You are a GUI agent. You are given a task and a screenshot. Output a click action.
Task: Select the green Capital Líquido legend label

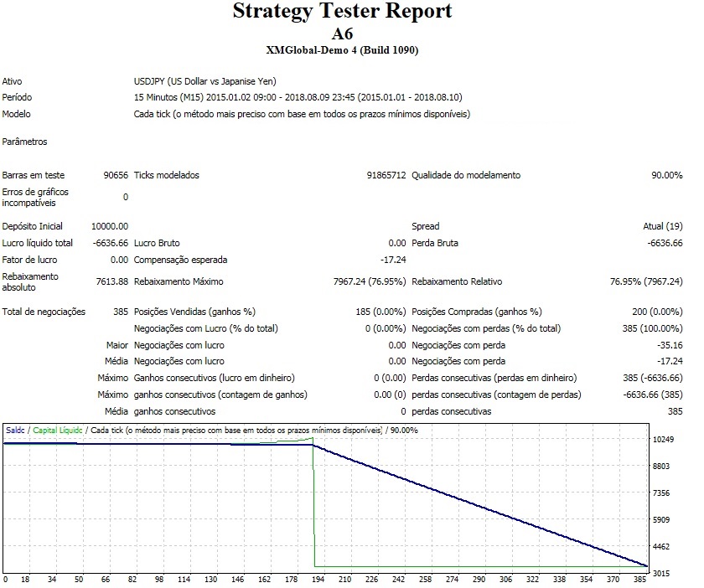58,430
